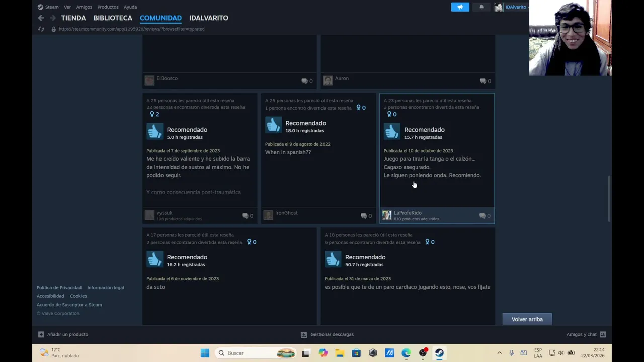Open comments on IronGhost's review
Image resolution: width=644 pixels, height=362 pixels.
366,216
